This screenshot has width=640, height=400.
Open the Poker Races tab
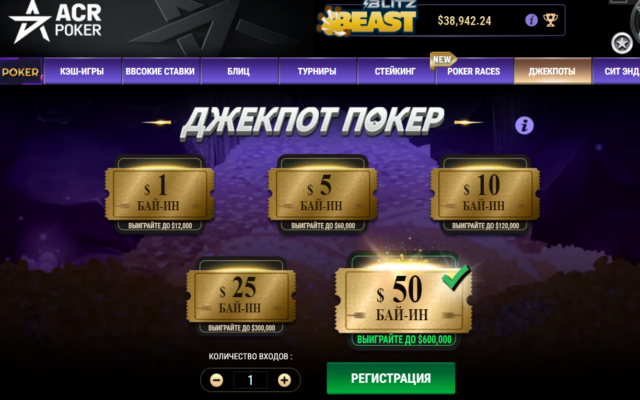pos(473,71)
